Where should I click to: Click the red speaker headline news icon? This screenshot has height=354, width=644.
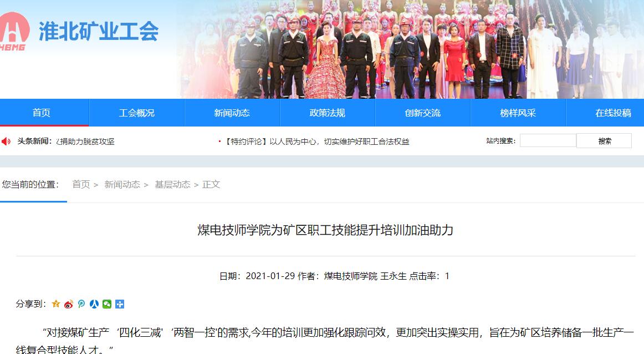click(x=6, y=141)
